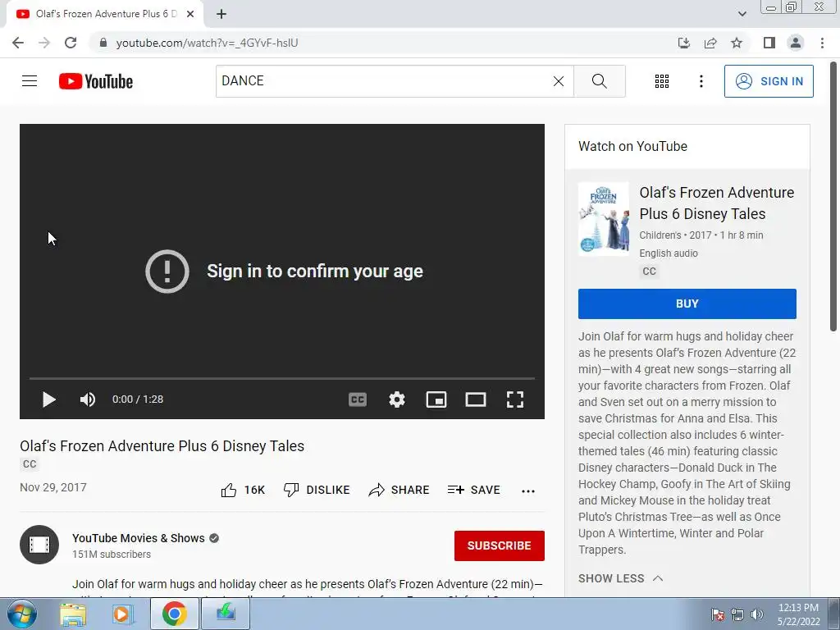Select the Olaf's Frozen Adventure tab
840x630 pixels.
coord(106,14)
